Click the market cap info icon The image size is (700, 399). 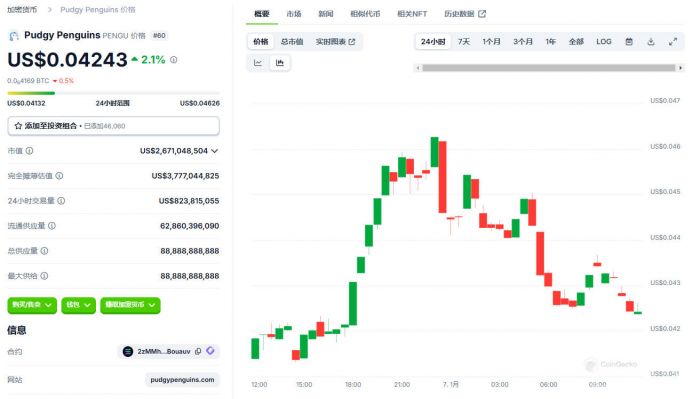tap(29, 151)
